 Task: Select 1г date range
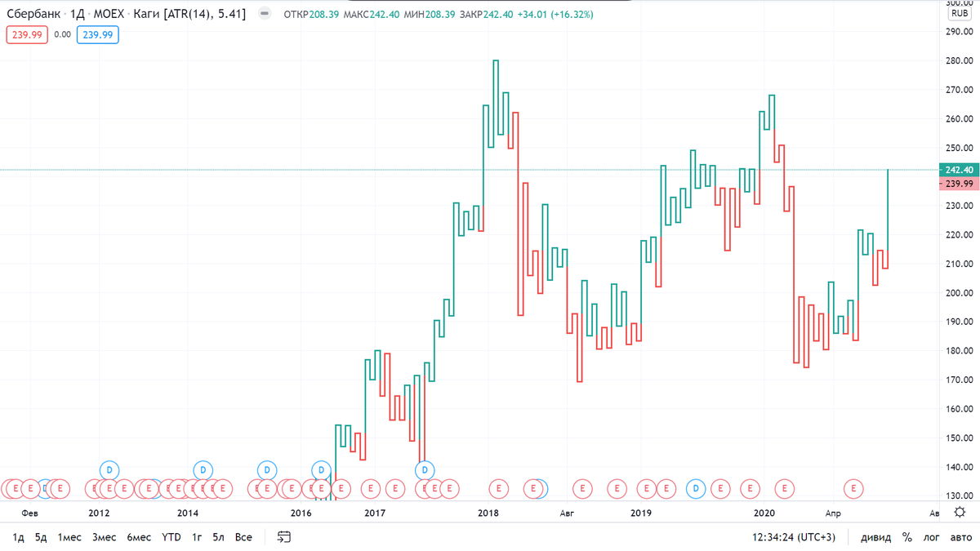(197, 537)
